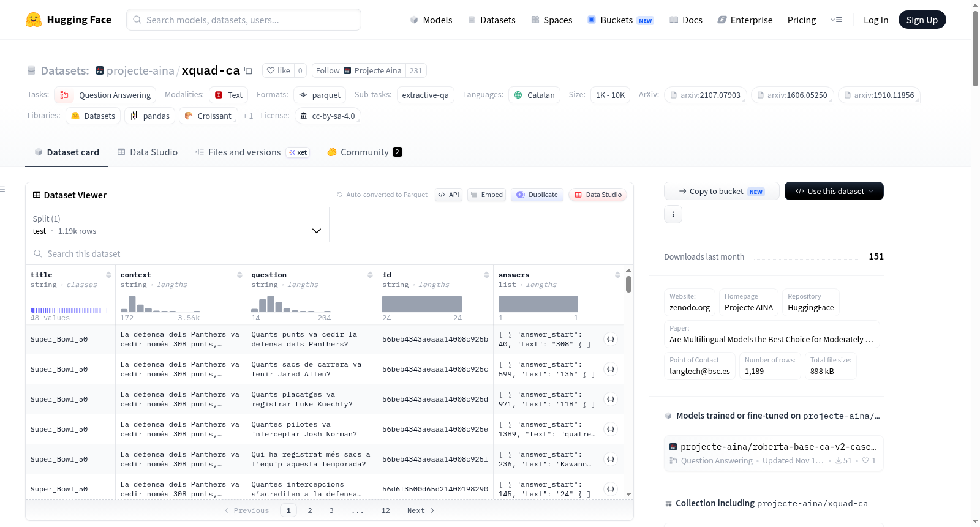Click title column distribution histogram
Screen dimensions: 980x527
[x=68, y=310]
